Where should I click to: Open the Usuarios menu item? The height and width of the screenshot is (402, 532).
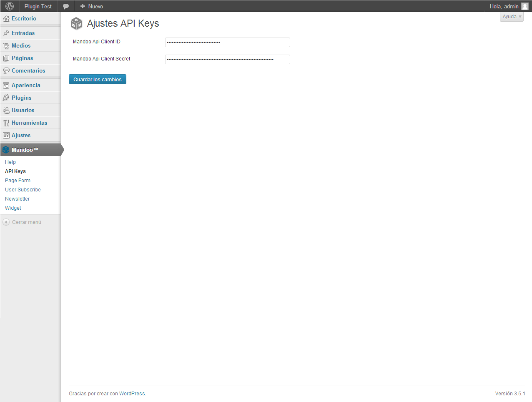[23, 111]
